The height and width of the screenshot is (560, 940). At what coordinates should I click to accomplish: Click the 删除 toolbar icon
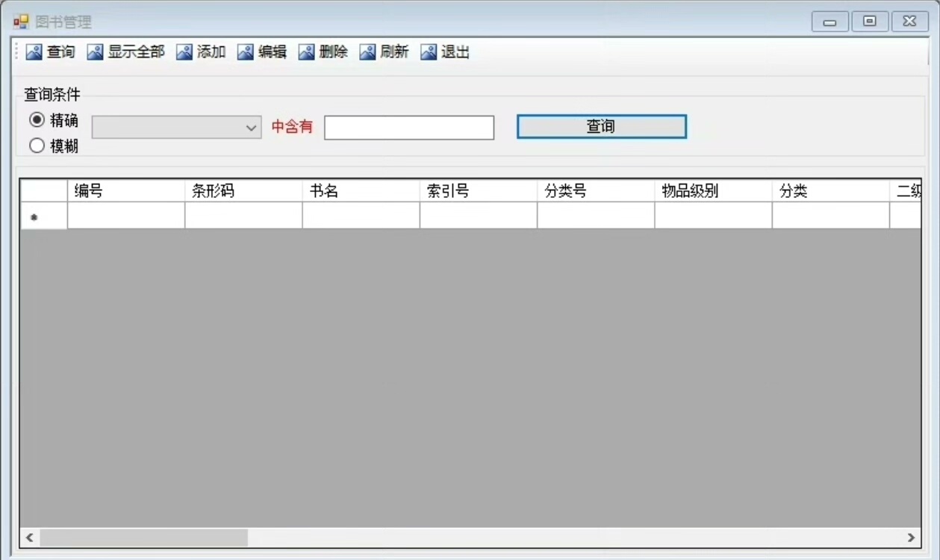coord(307,52)
